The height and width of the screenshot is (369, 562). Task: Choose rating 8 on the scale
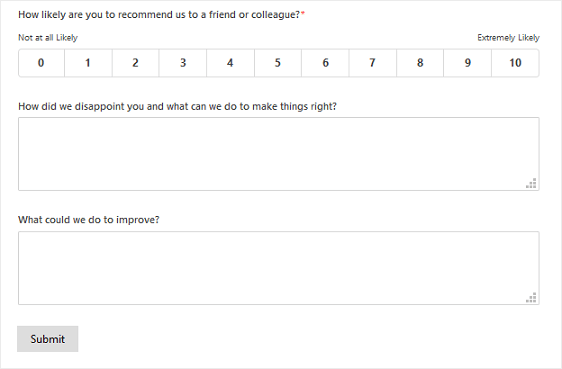tap(420, 63)
